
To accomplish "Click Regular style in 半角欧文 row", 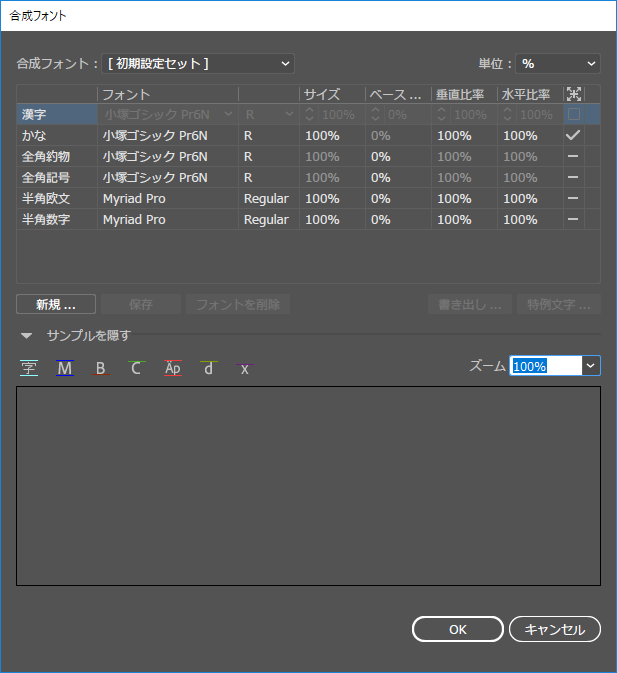I will (x=266, y=199).
